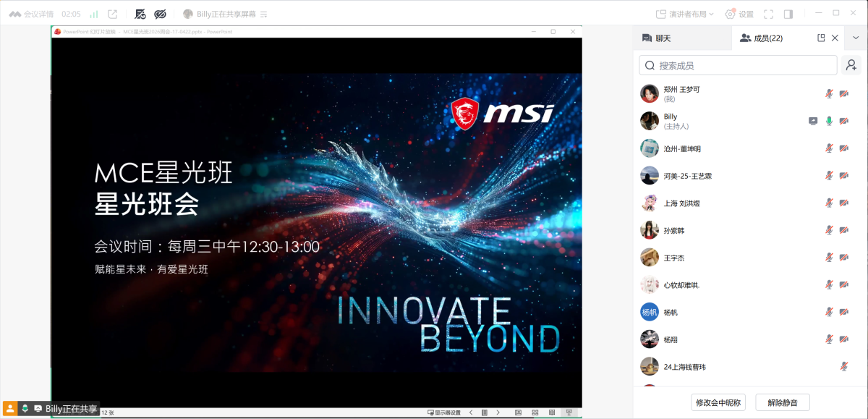Switch PowerPoint to reading view icon
The width and height of the screenshot is (868, 419).
(x=553, y=412)
